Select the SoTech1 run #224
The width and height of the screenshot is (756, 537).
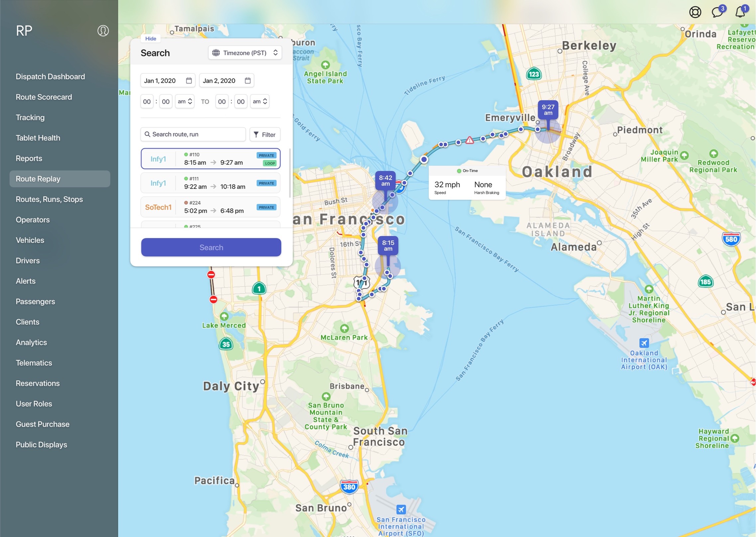pyautogui.click(x=210, y=207)
